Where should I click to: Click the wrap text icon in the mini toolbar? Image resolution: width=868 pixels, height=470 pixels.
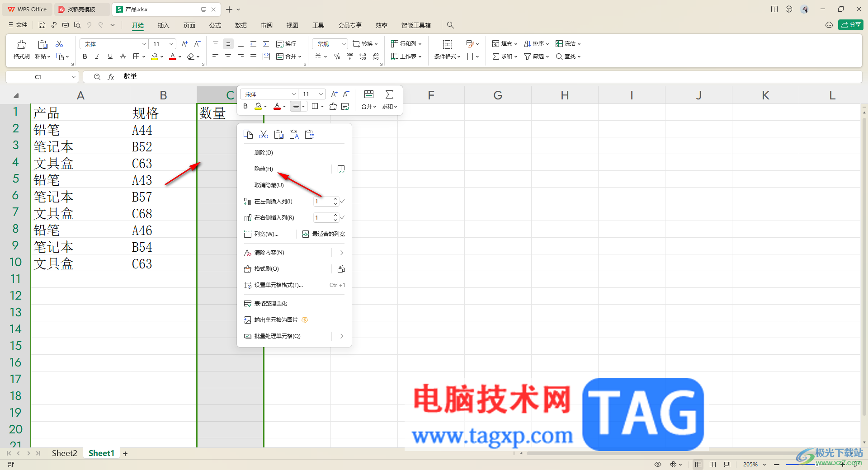pyautogui.click(x=345, y=106)
